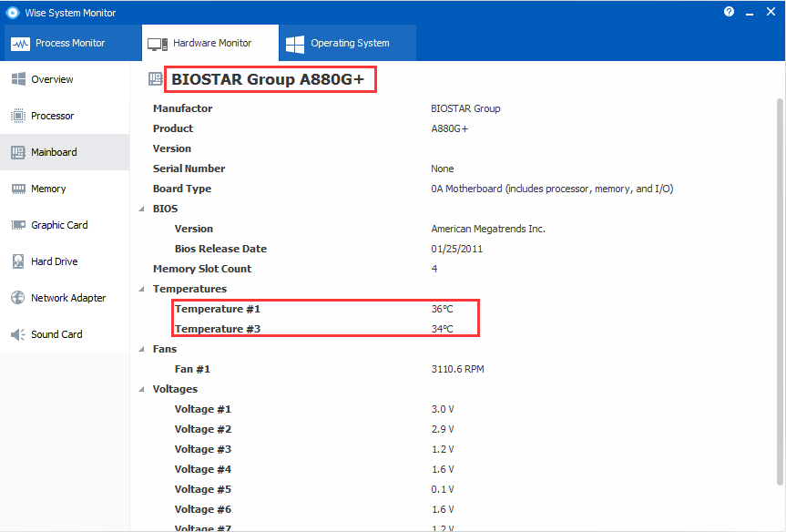Screen dimensions: 786x532
Task: Click the BIOSTAR Group A880G+ heading
Action: pos(268,79)
